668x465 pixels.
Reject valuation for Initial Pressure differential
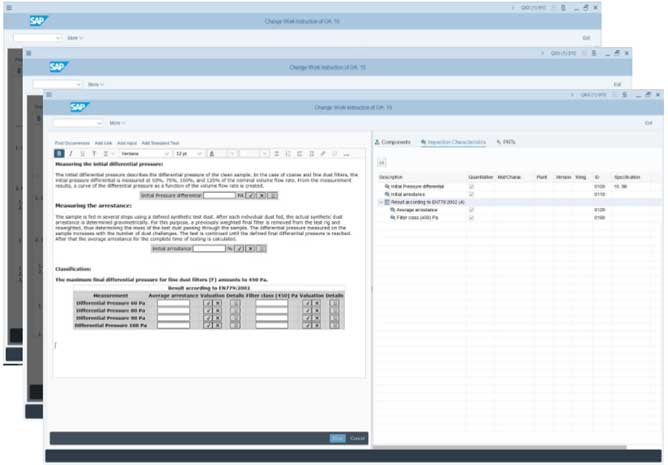tap(262, 195)
